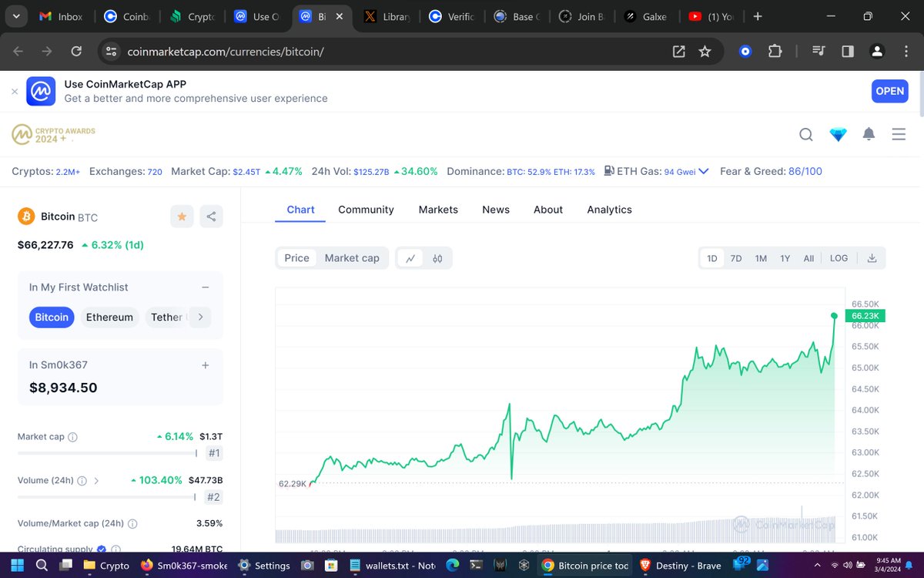
Task: Click the OPEN app button
Action: (x=889, y=91)
